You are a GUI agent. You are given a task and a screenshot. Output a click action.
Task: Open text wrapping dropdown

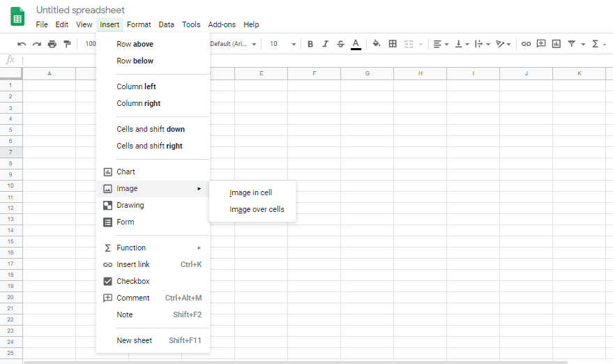pos(483,44)
